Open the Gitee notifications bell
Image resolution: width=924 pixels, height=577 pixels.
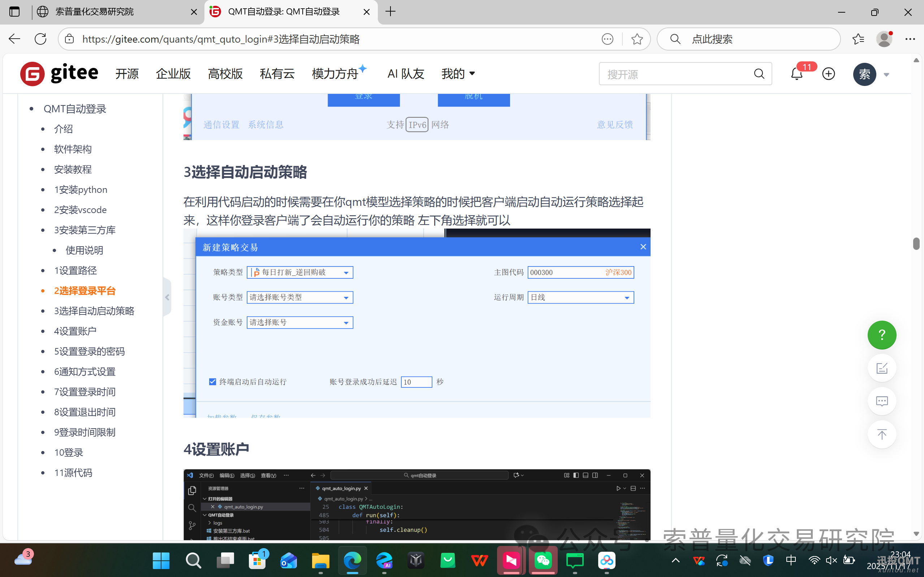point(796,74)
